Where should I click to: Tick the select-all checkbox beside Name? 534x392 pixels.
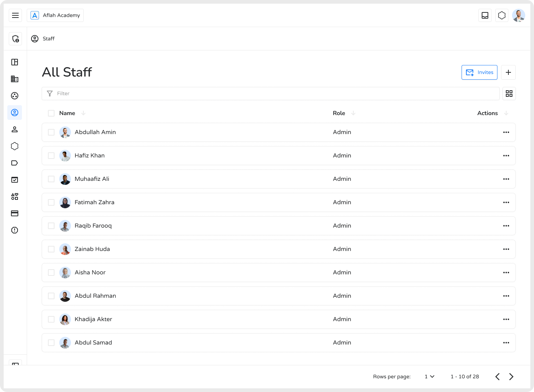pyautogui.click(x=51, y=113)
